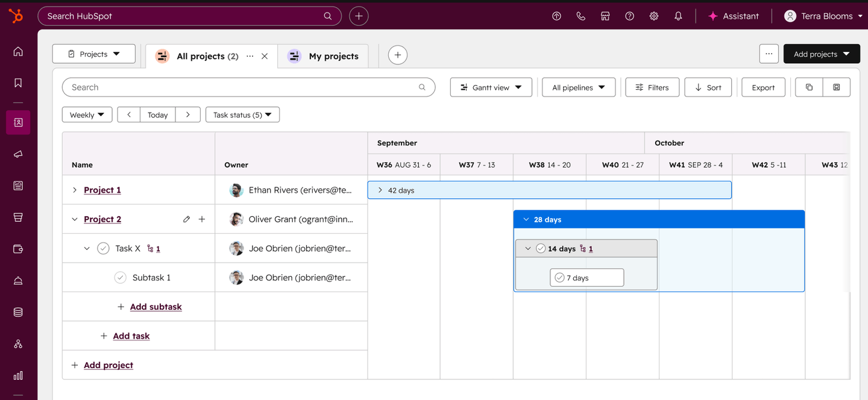This screenshot has width=868, height=400.
Task: Select the All projects (2) tab
Action: click(x=207, y=56)
